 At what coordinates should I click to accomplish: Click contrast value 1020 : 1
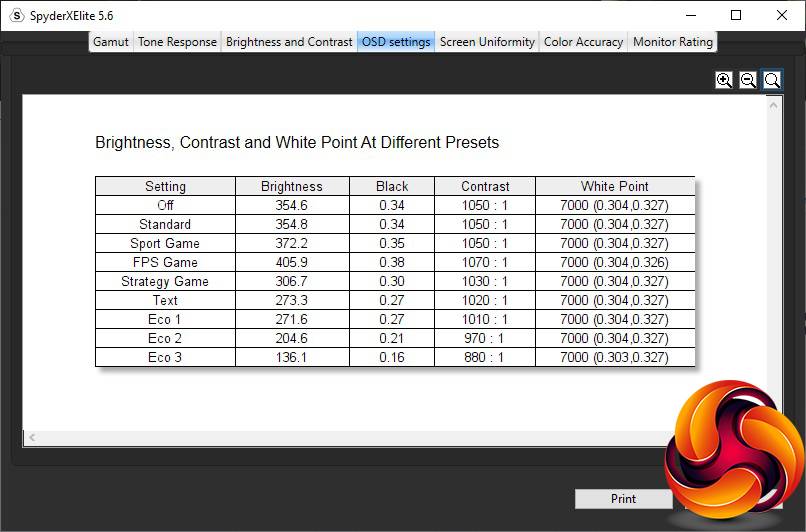pos(485,300)
